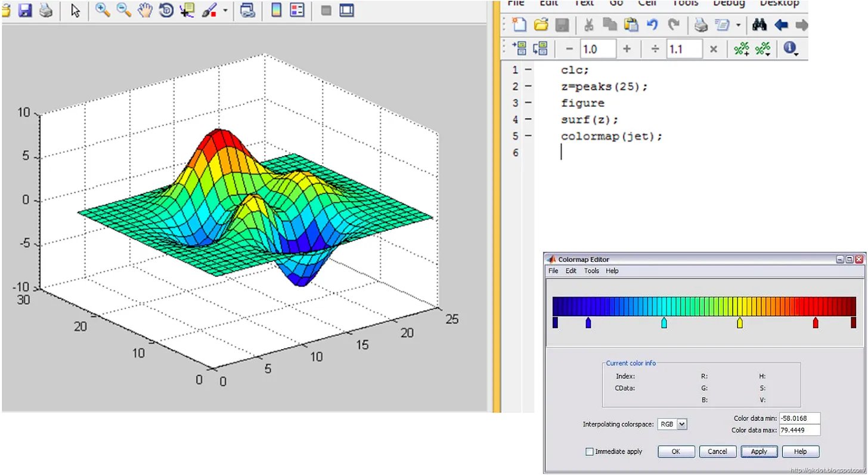Enable the Immediate apply checkbox
The image size is (868, 475).
pos(590,452)
